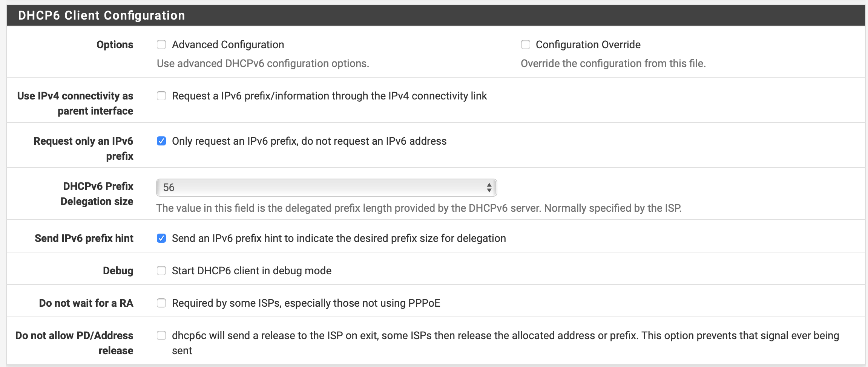868x367 pixels.
Task: Click the prefix size dropdown arrows
Action: click(489, 188)
